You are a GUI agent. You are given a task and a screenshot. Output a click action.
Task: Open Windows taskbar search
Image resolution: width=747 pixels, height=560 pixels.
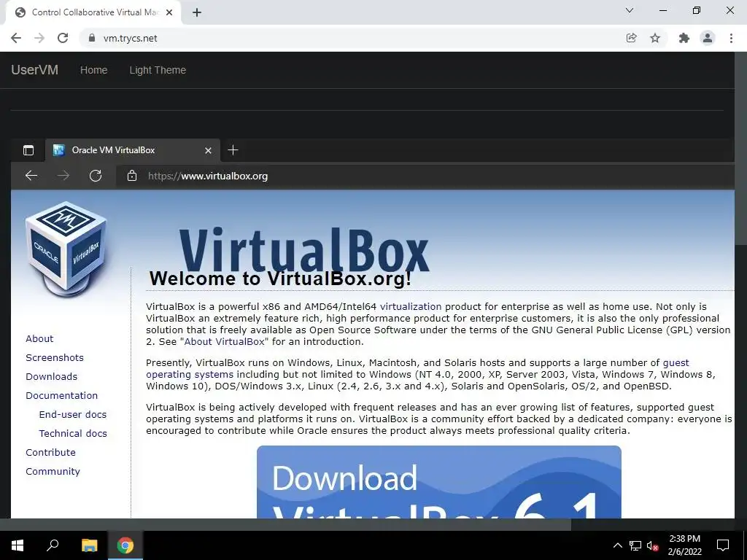click(x=53, y=545)
